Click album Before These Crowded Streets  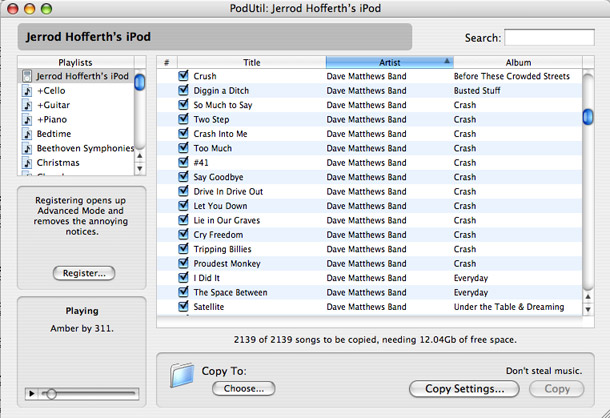click(512, 76)
